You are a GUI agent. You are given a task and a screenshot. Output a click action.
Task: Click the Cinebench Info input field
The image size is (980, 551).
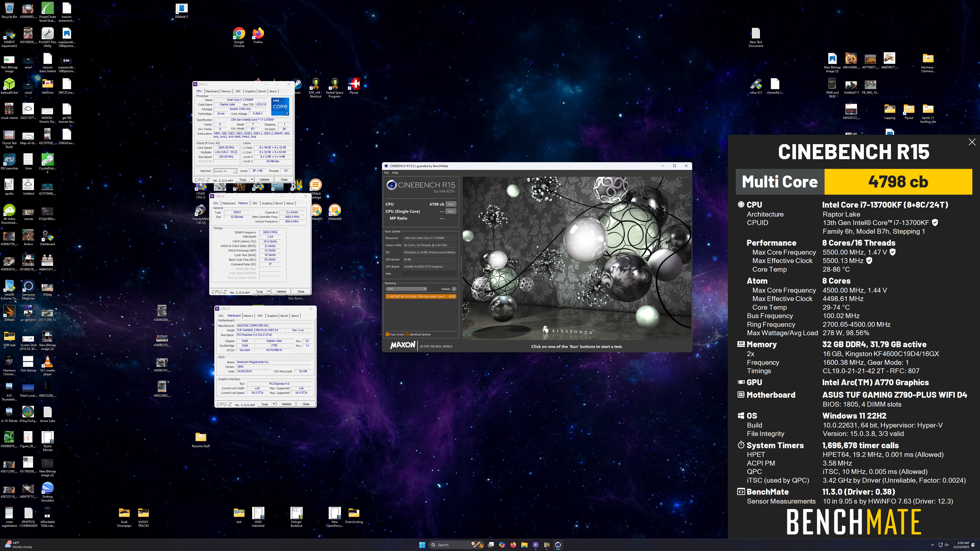429,274
